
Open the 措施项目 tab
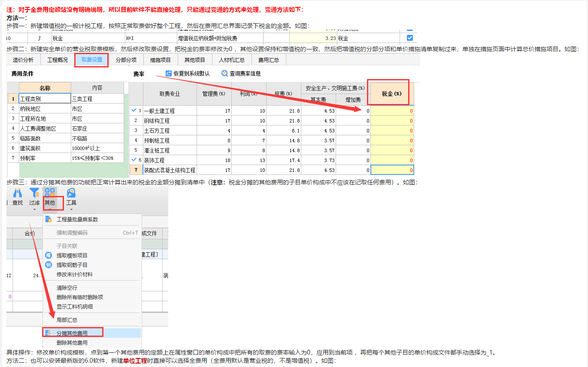point(161,60)
